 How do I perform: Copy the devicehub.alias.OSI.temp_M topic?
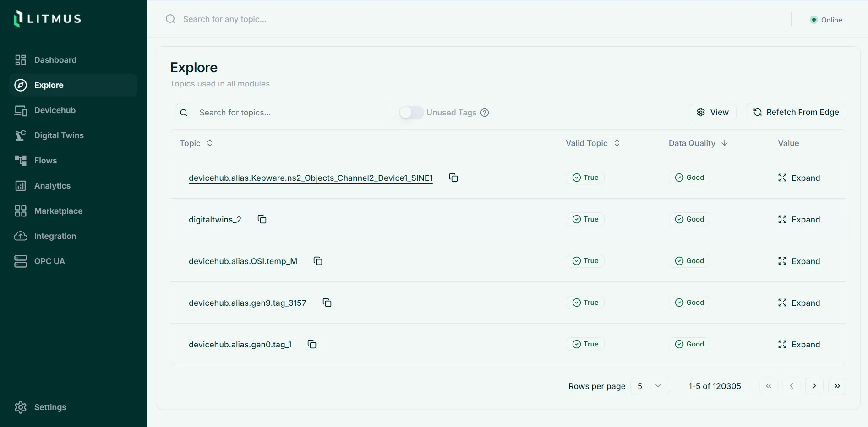(318, 261)
